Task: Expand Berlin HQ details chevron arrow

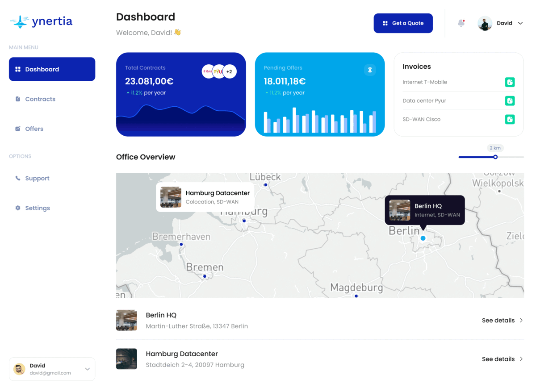Action: pos(521,321)
